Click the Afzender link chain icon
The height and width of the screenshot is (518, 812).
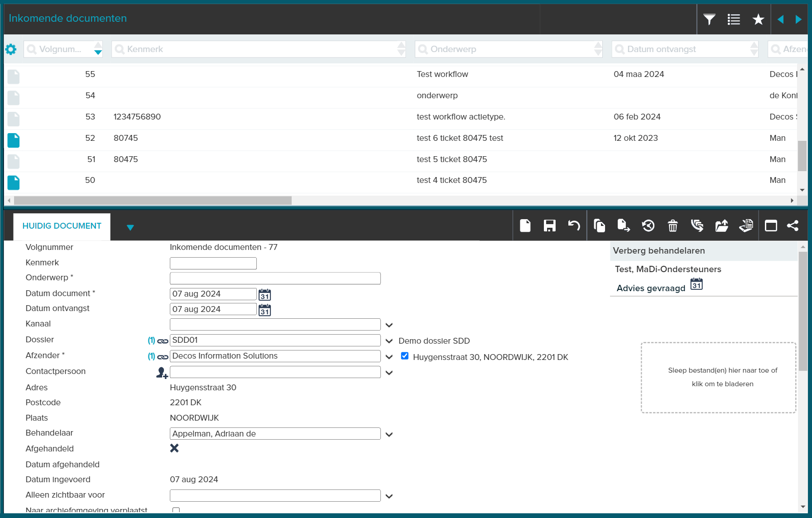[163, 357]
